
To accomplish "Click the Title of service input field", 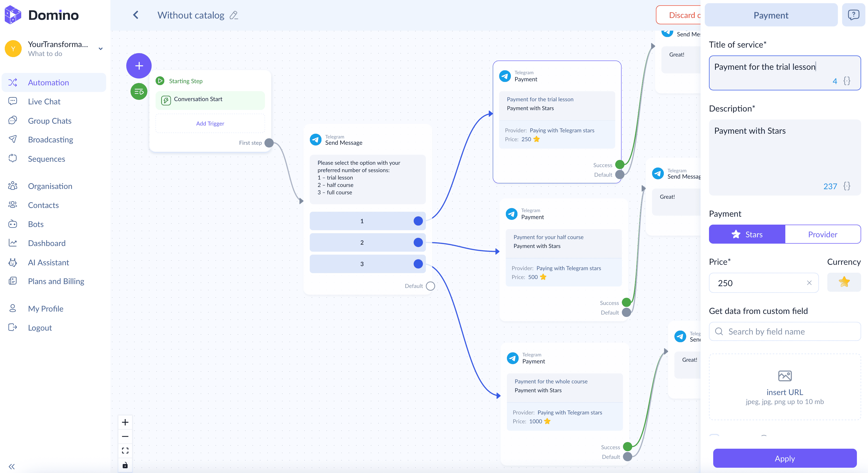I will point(785,73).
